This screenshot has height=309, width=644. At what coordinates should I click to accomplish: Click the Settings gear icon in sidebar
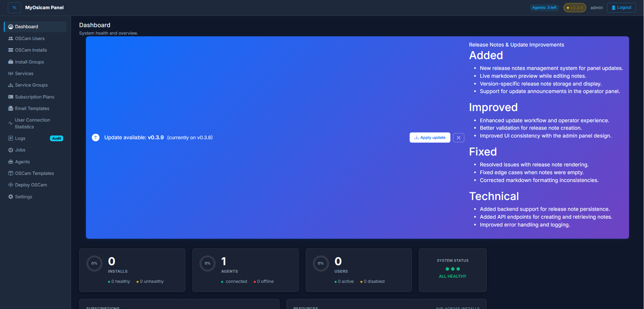11,197
